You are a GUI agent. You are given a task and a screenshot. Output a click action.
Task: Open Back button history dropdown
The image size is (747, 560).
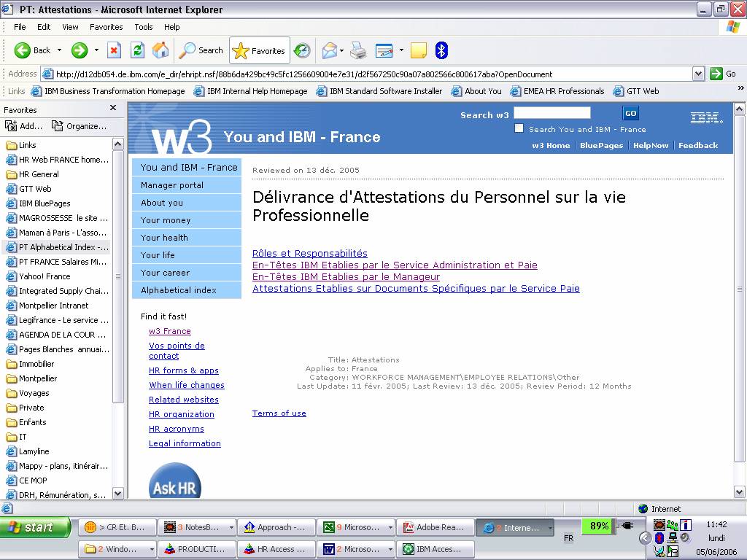[x=60, y=50]
